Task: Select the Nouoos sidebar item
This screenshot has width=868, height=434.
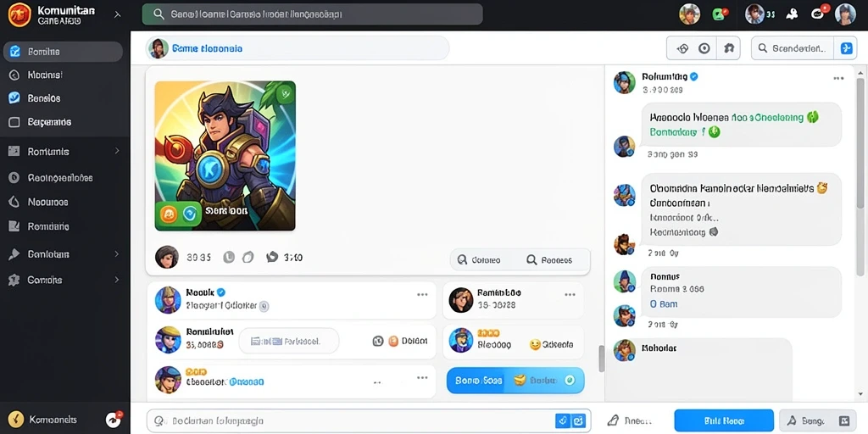Action: click(x=64, y=202)
